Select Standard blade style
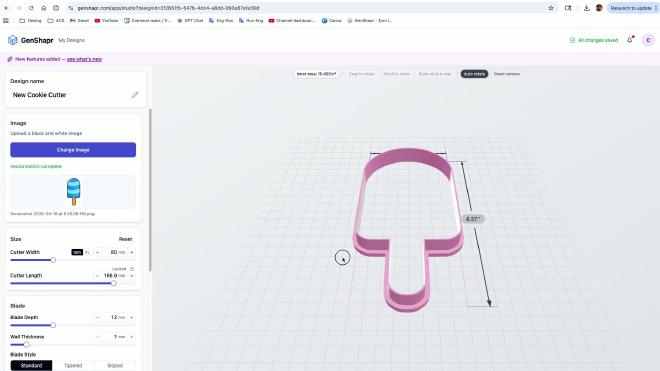Screen dimensions: 660x371 [x=31, y=366]
